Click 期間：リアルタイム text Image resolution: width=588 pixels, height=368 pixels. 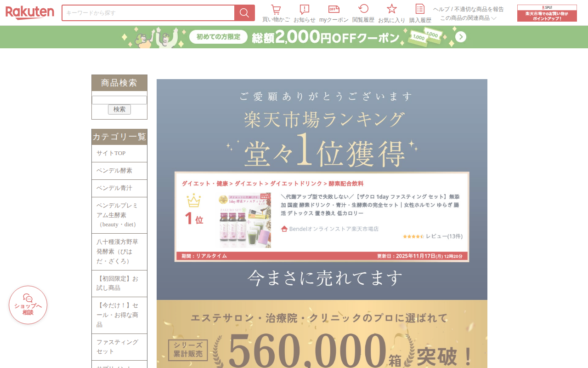tap(204, 256)
